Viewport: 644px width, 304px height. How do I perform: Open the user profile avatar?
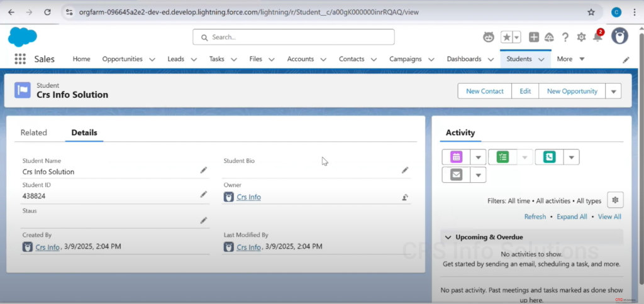pos(619,36)
